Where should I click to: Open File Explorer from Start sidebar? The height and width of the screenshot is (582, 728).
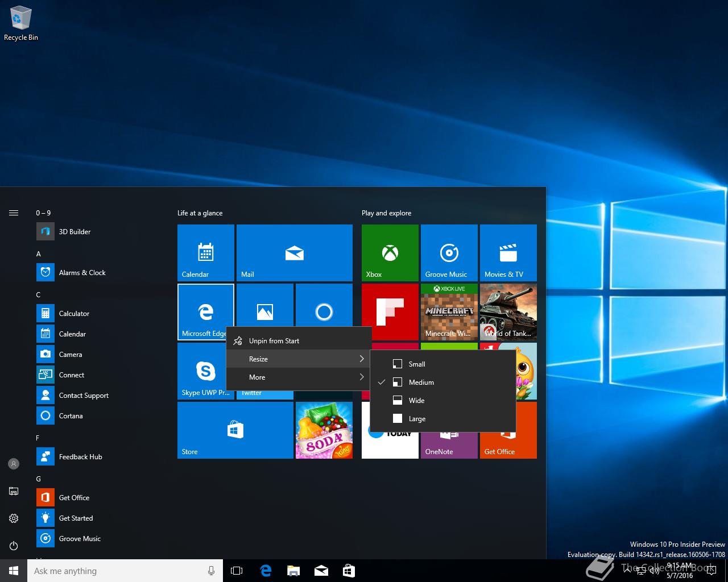(14, 491)
